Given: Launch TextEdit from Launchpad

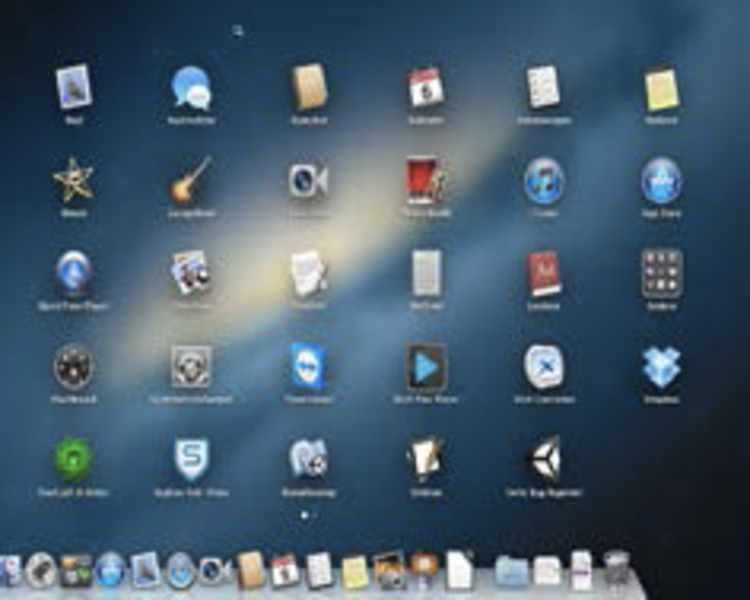Looking at the screenshot, I should pos(309,273).
